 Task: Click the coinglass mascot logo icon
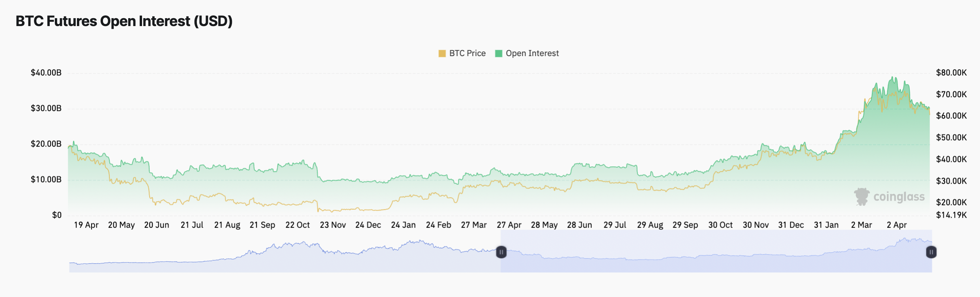[862, 197]
